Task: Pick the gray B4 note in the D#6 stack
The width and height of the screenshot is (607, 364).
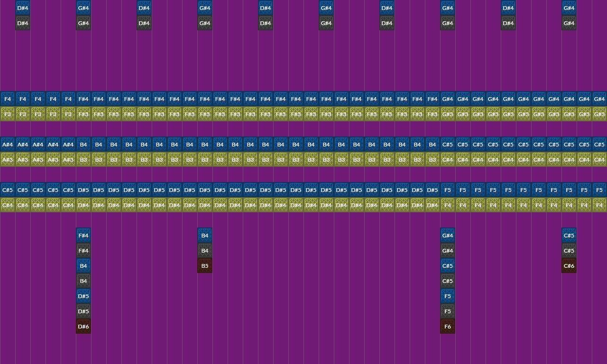Action: point(83,281)
